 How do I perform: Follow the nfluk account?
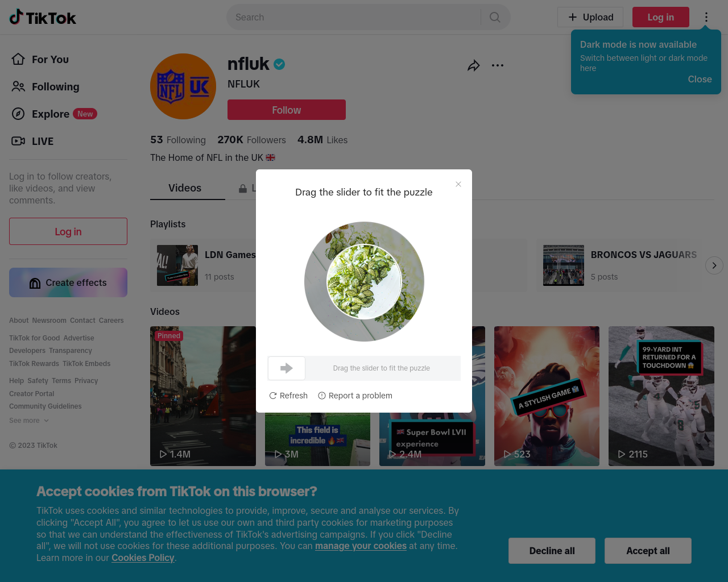coord(287,110)
